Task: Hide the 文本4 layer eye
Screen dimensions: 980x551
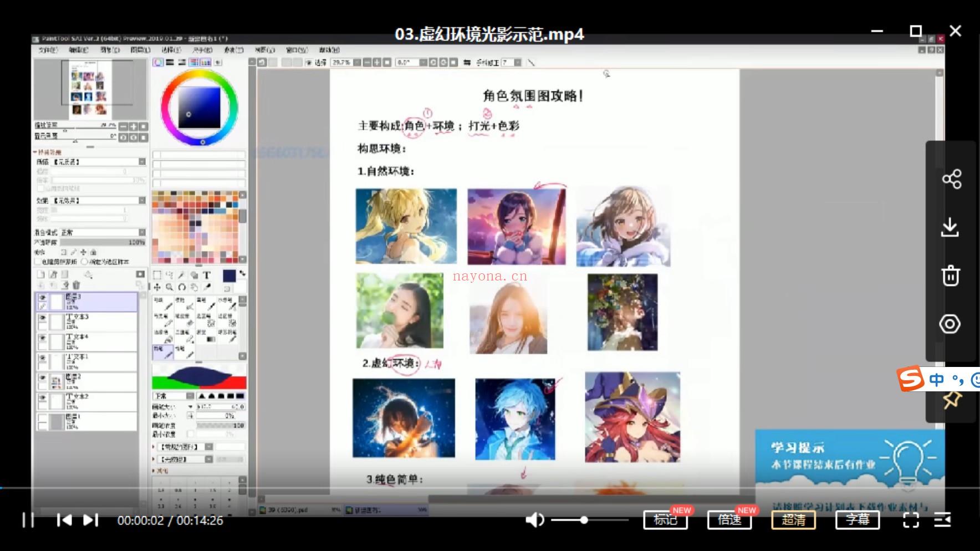Action: point(42,338)
